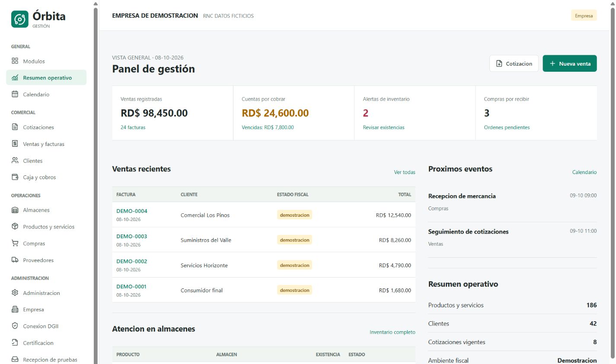Click the Compras shopping cart icon
Viewport: 616px width, 364px height.
tap(15, 243)
